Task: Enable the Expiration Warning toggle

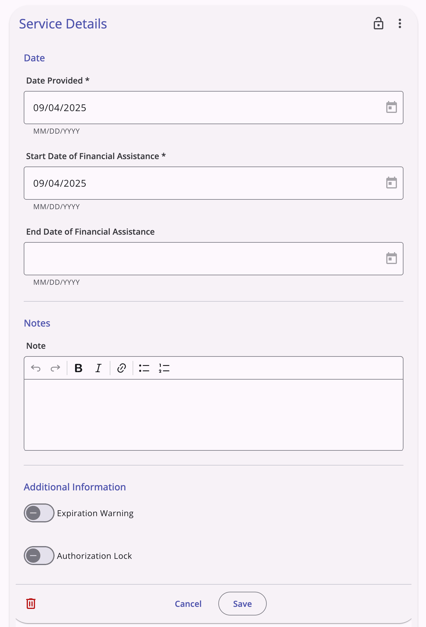Action: click(39, 513)
